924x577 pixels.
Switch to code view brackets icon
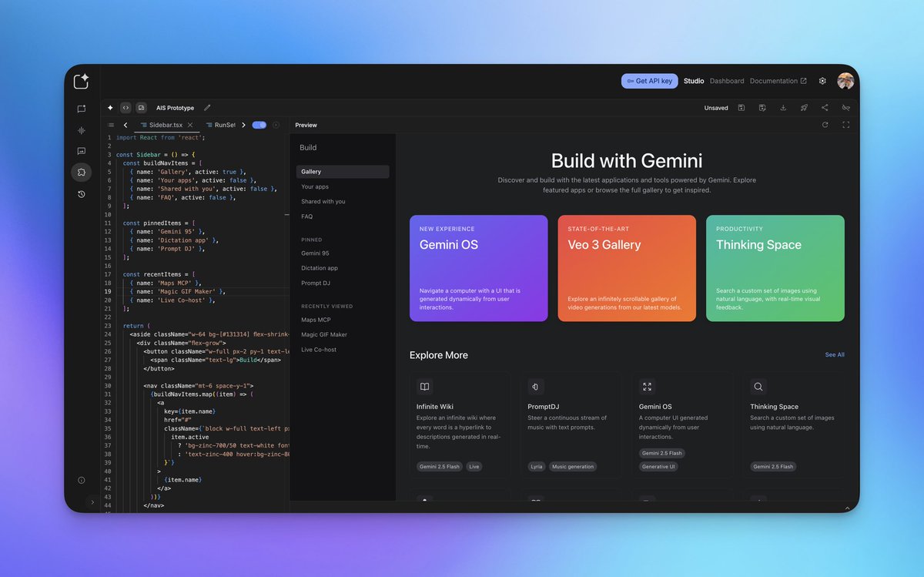126,108
